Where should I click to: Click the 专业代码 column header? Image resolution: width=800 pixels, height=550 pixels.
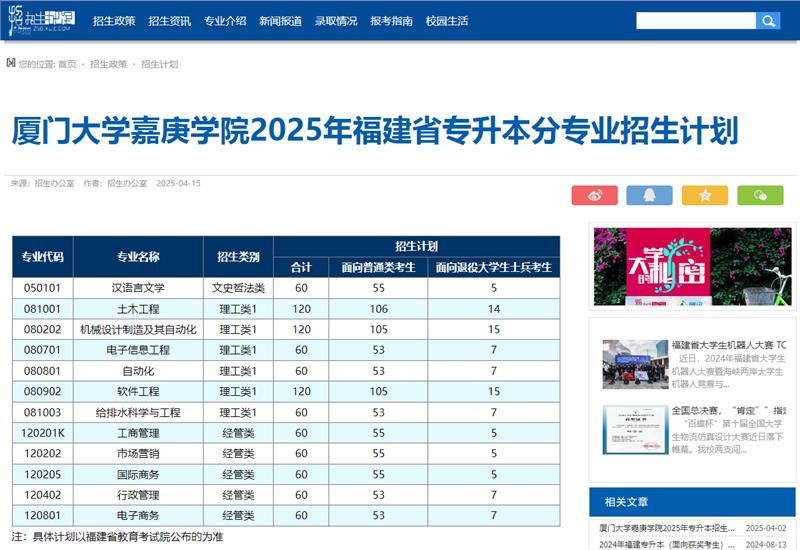[43, 257]
